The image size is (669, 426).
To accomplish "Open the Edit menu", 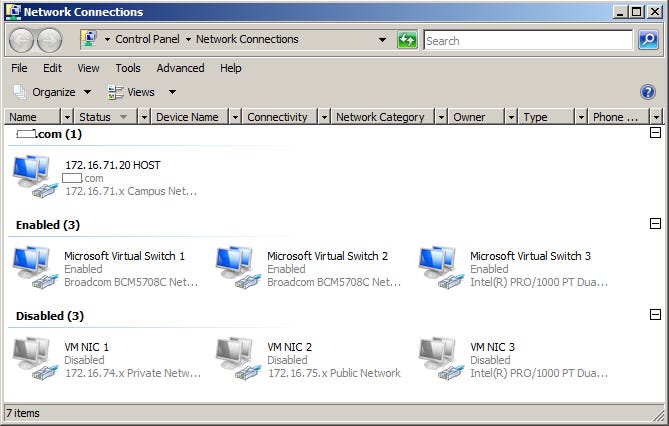I will (52, 68).
